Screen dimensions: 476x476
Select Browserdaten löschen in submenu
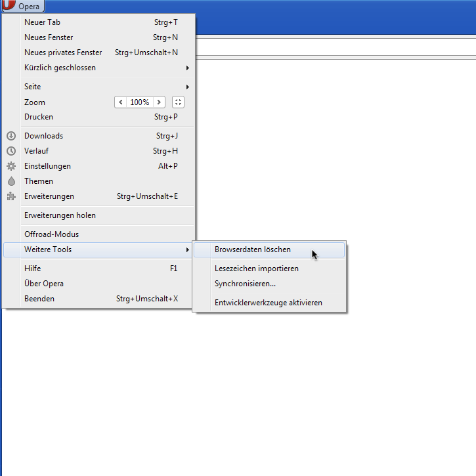coord(269,249)
